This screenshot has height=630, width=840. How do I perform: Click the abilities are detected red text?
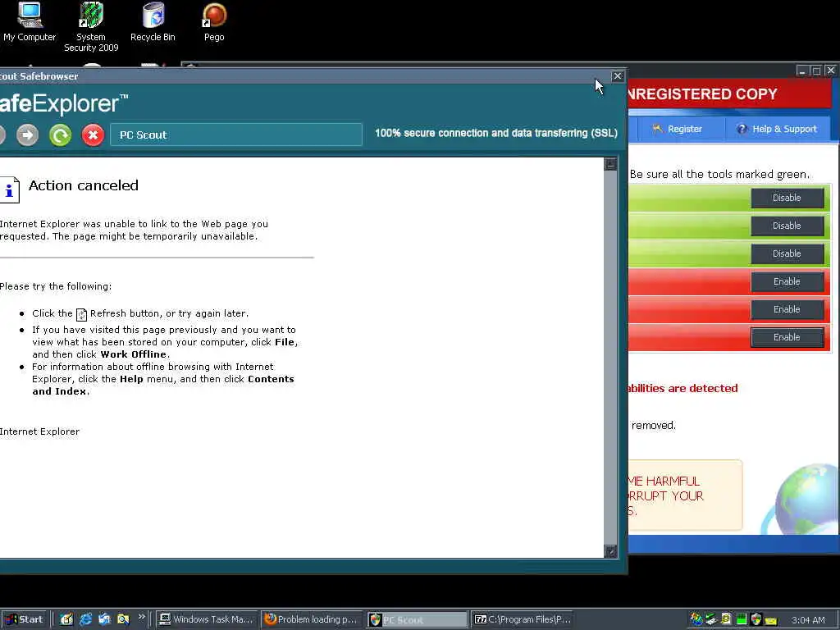pos(683,388)
